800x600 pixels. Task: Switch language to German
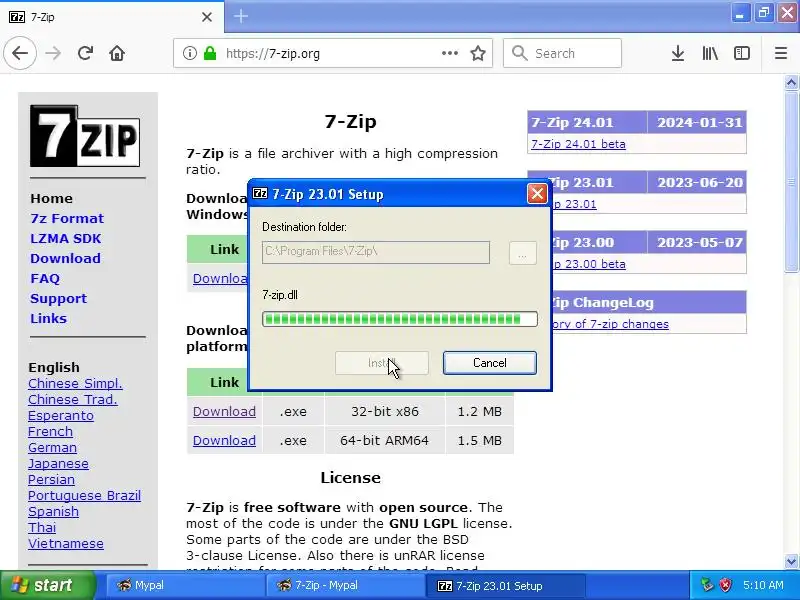click(x=52, y=447)
